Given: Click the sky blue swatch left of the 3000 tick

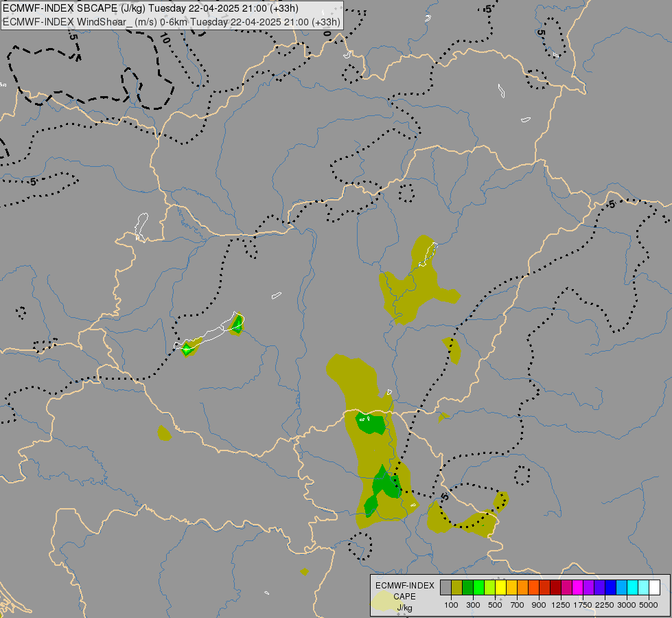Looking at the screenshot, I should click(621, 588).
